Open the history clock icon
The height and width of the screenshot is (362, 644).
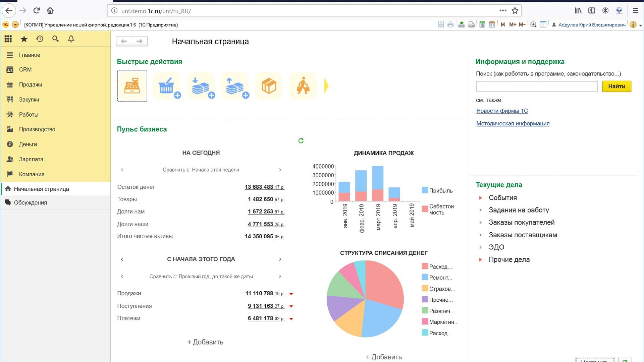pyautogui.click(x=40, y=39)
